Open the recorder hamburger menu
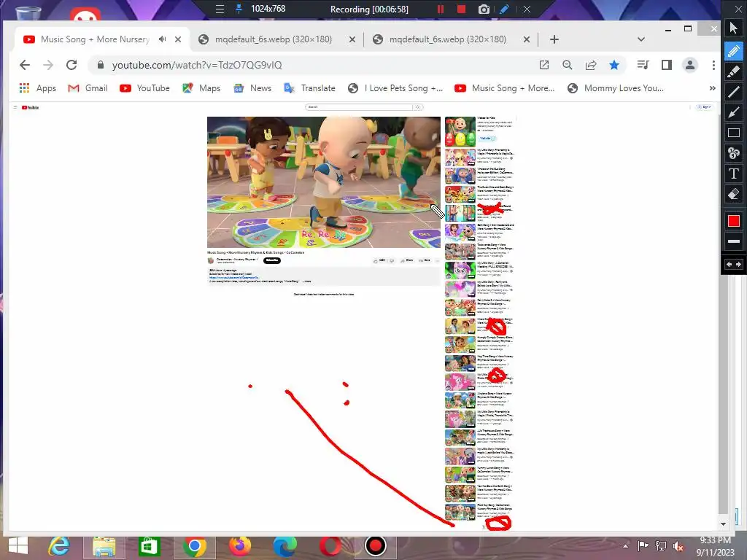The image size is (747, 560). pos(220,9)
